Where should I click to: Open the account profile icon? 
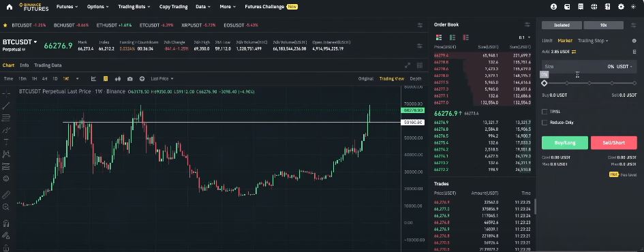(553, 7)
